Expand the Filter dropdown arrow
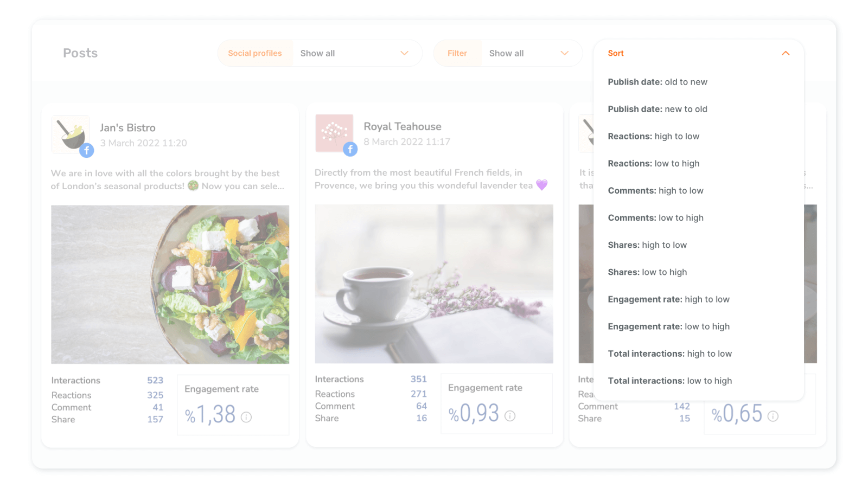The width and height of the screenshot is (868, 488). [565, 53]
